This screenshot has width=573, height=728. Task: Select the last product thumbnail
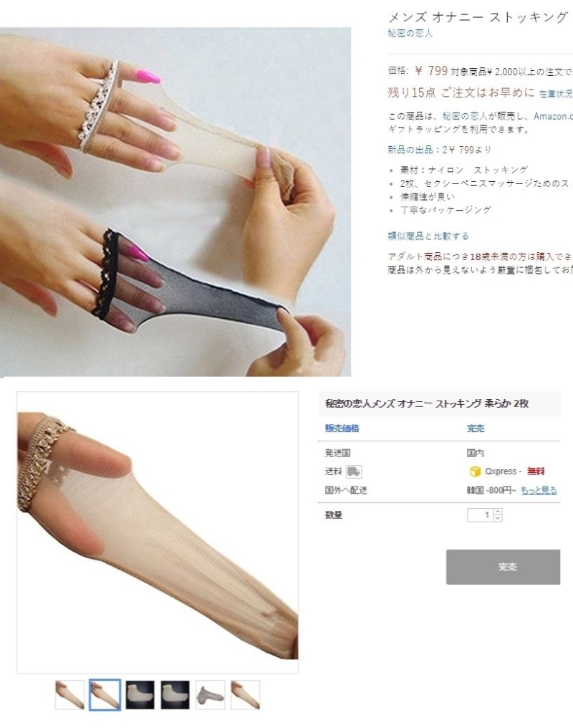(246, 694)
